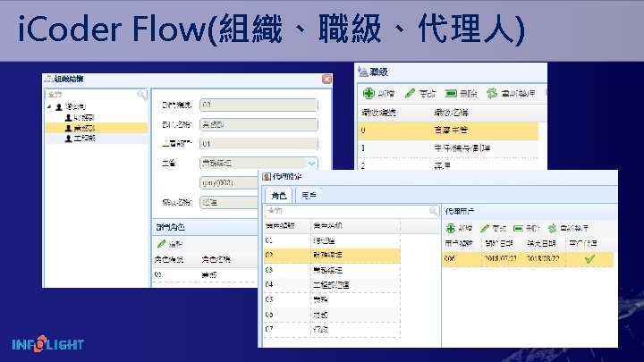The width and height of the screenshot is (644, 362).
Task: Click the department name field 業務部
Action: point(258,124)
